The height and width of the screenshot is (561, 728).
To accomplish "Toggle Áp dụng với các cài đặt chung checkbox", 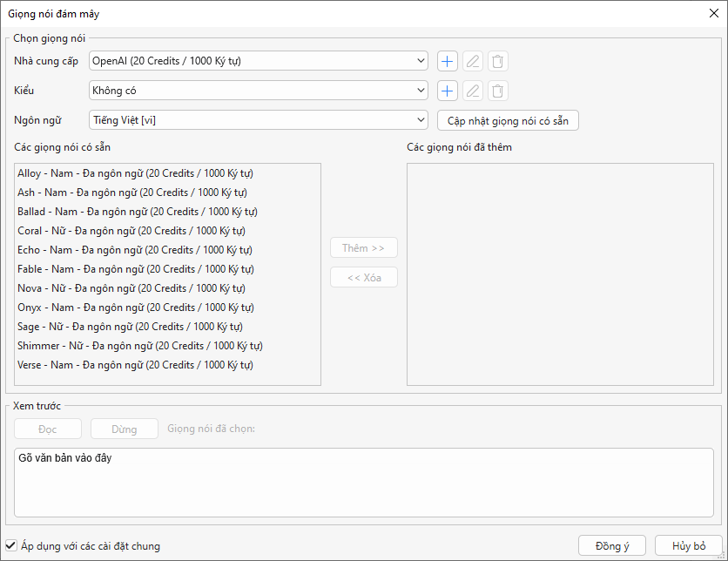I will point(11,546).
